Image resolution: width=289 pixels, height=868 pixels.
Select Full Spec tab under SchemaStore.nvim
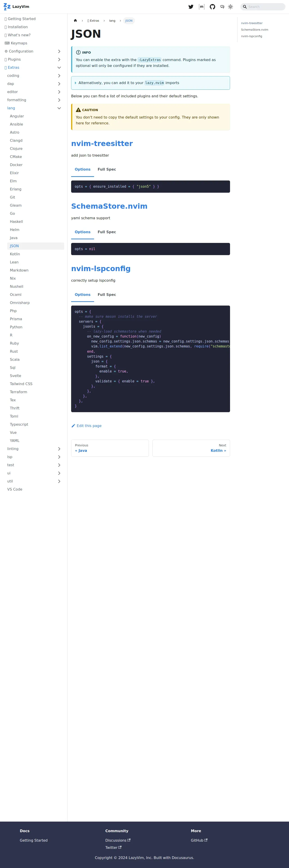107,232
